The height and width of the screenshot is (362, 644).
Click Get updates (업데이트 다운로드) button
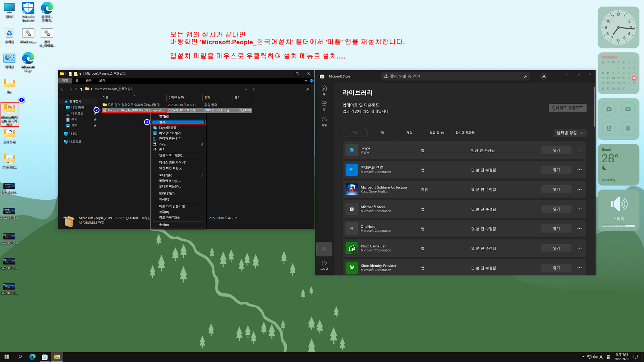click(567, 108)
